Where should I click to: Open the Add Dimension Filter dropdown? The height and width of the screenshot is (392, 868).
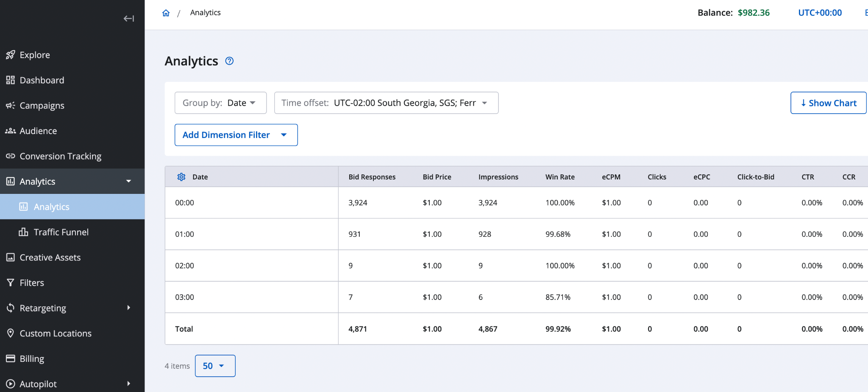236,135
